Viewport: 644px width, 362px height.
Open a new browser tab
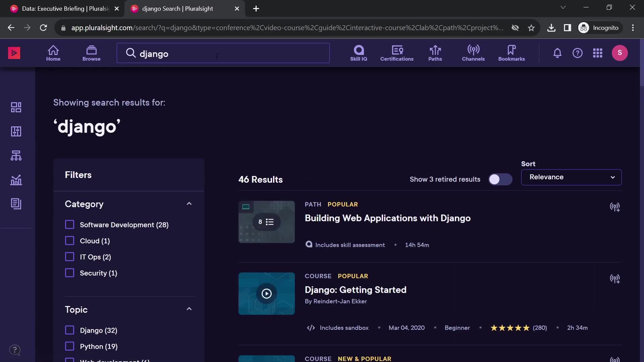256,9
